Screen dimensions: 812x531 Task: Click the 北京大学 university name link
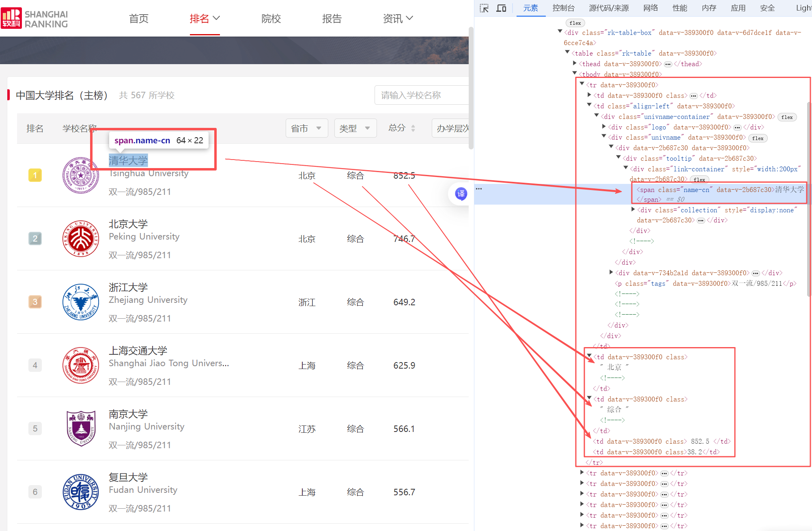(128, 224)
